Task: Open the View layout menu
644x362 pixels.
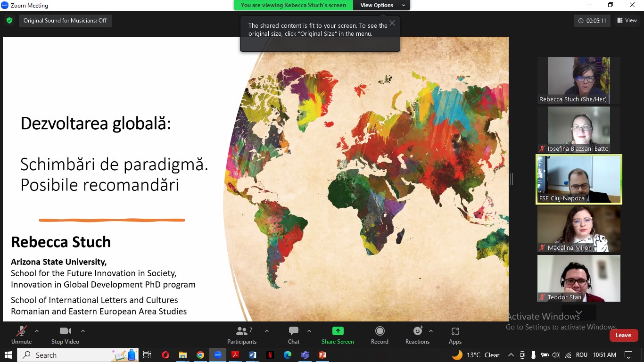Action: click(x=627, y=20)
